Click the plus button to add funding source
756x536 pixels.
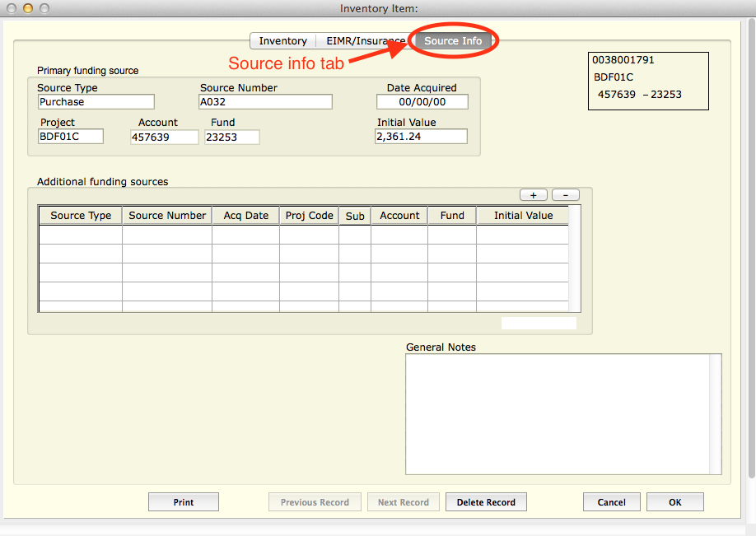point(533,195)
